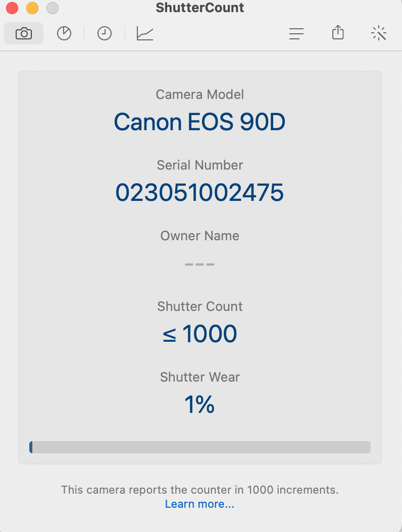
Task: Show the line graph forecast view
Action: pyautogui.click(x=145, y=34)
